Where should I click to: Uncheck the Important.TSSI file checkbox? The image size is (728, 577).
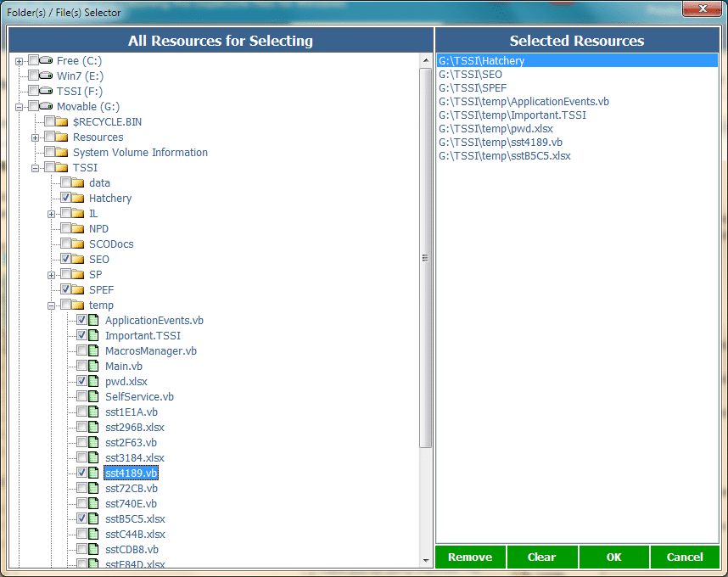pyautogui.click(x=81, y=336)
